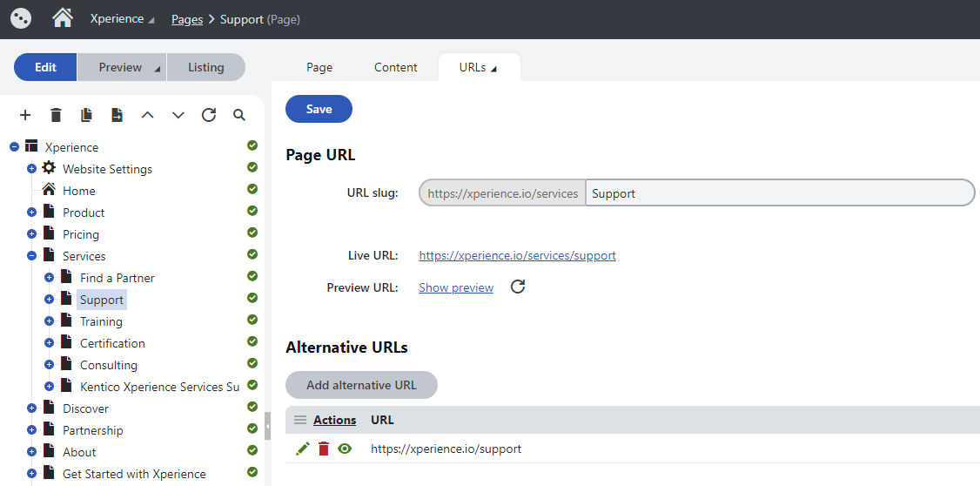
Task: Expand the Training node
Action: tap(50, 321)
